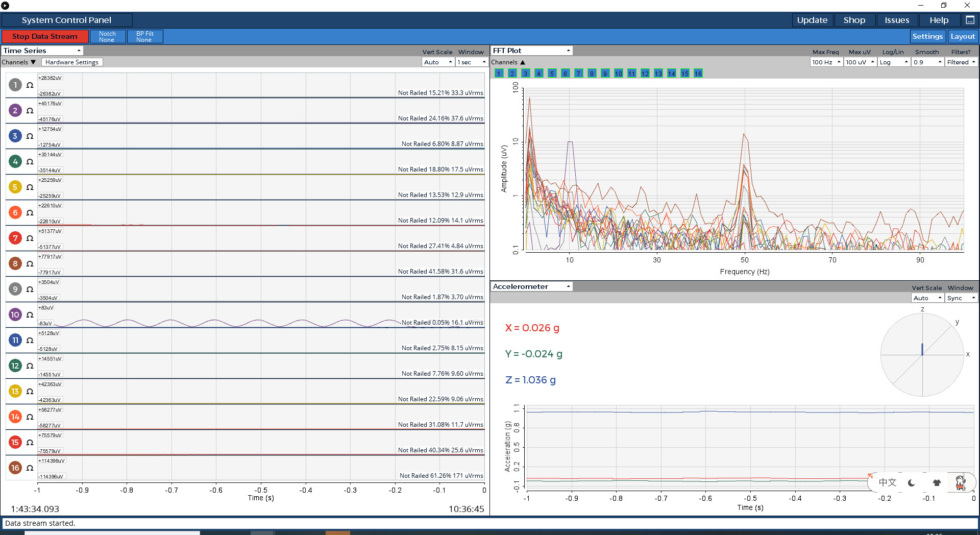Click the fullscreen icon beside Help
The height and width of the screenshot is (535, 980).
(970, 20)
